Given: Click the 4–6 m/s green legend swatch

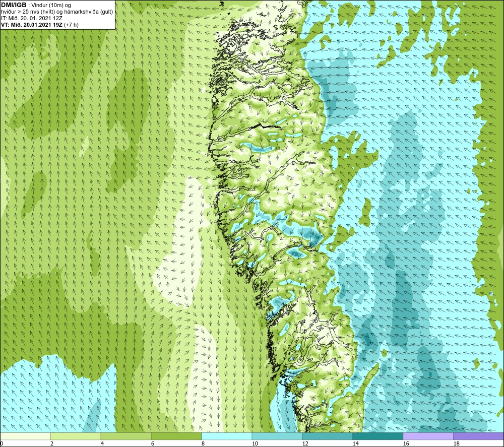Looking at the screenshot, I should pos(126,436).
